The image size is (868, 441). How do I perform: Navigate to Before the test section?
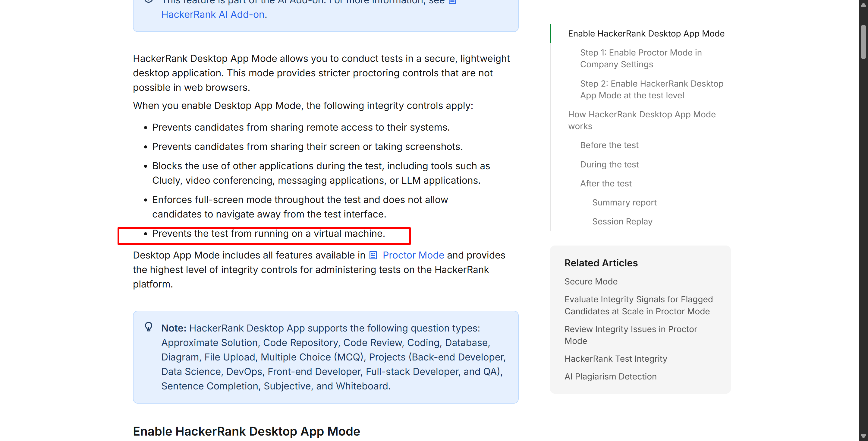[609, 145]
